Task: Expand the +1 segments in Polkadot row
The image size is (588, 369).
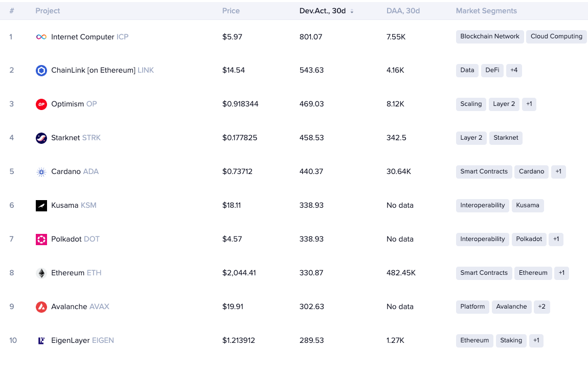Action: point(556,239)
